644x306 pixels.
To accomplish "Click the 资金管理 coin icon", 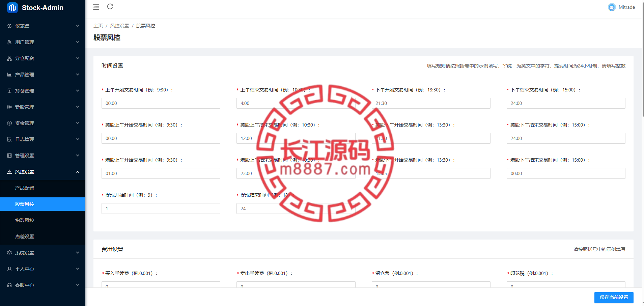I will click(x=9, y=123).
